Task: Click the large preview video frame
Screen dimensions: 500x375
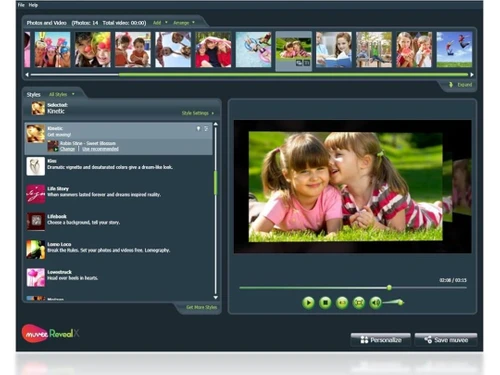Action: (x=353, y=187)
